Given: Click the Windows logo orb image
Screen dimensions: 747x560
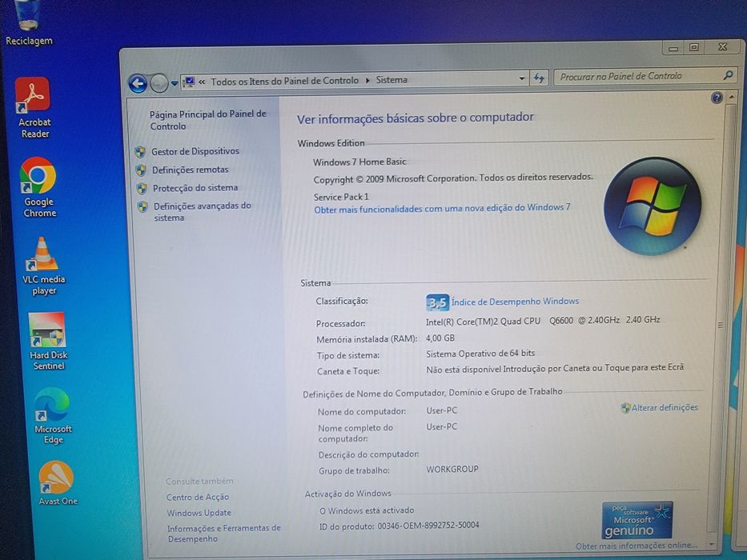Looking at the screenshot, I should click(653, 206).
